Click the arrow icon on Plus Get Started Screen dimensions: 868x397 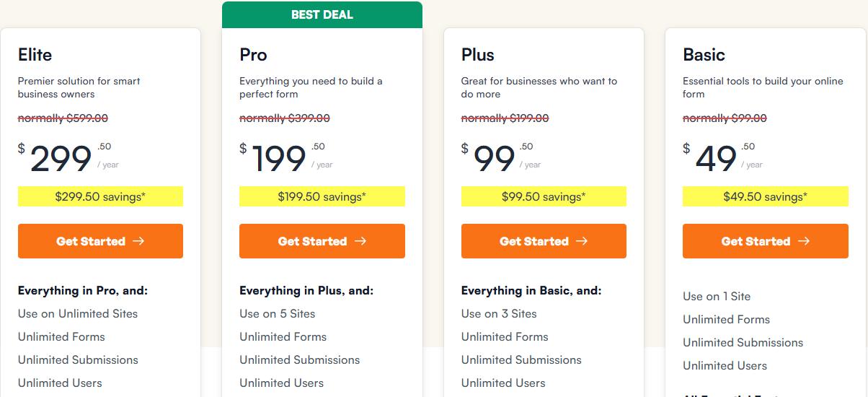click(583, 241)
